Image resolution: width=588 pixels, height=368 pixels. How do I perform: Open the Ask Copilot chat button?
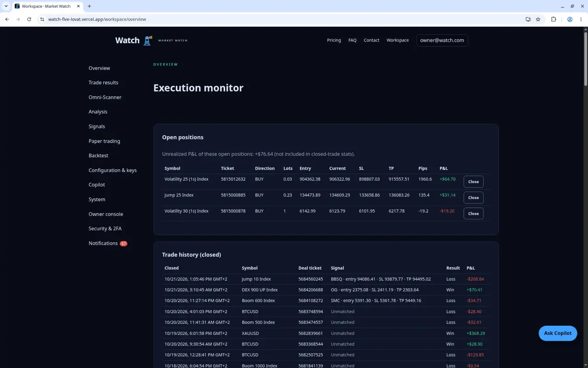558,333
